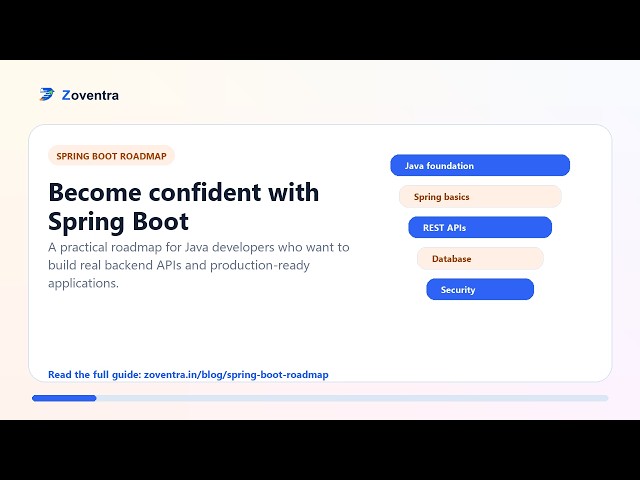Select the SPRING BOOT ROADMAP badge
Viewport: 640px width, 480px height.
pos(111,156)
